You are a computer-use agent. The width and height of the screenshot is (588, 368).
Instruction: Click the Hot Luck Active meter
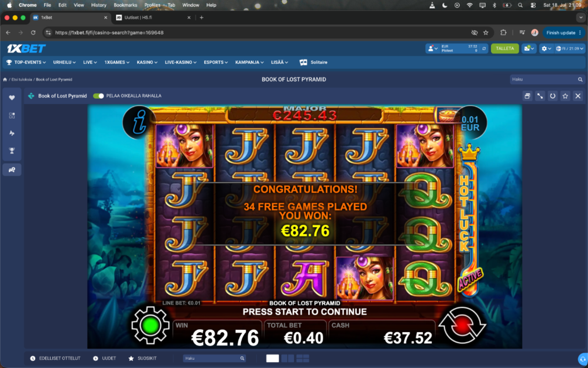[469, 220]
